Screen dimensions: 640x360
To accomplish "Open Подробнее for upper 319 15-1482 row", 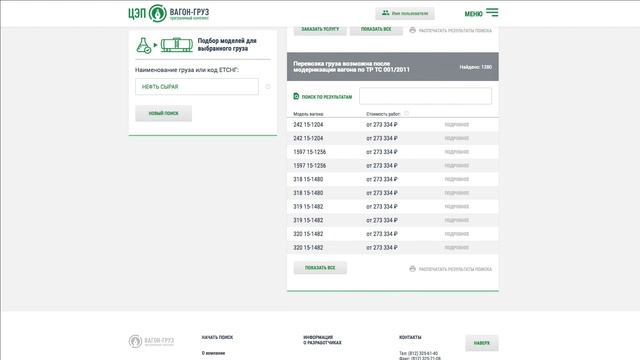I will [x=457, y=207].
